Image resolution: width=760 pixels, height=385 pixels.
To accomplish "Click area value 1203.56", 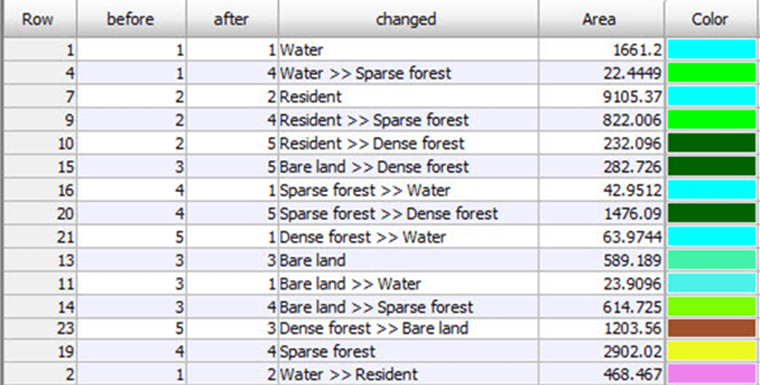I will click(x=601, y=328).
